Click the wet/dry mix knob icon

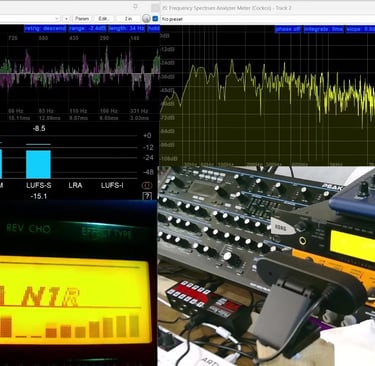pyautogui.click(x=146, y=19)
